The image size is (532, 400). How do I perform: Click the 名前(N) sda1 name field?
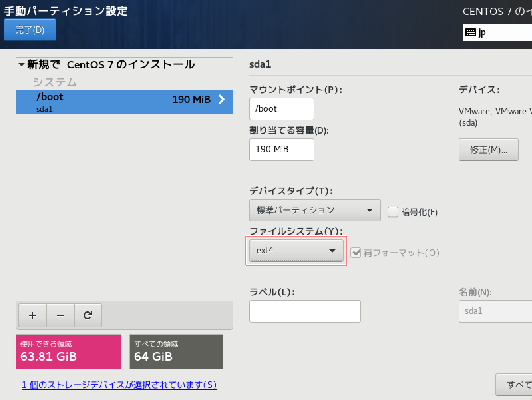pyautogui.click(x=495, y=311)
